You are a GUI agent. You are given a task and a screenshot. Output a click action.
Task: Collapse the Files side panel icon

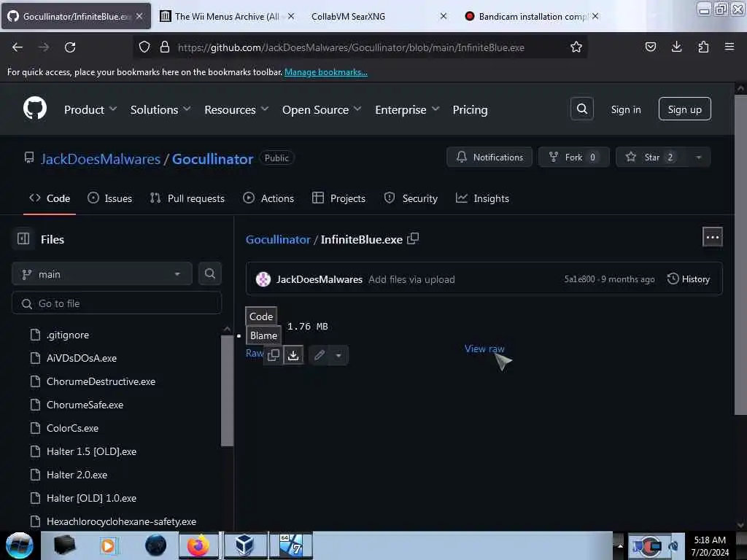23,238
